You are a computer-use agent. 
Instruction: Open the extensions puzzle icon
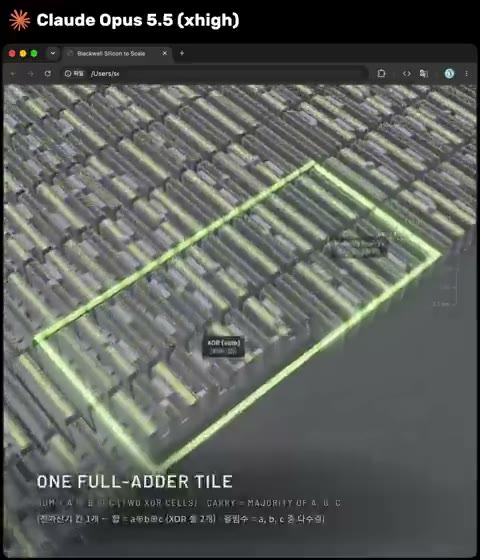pos(381,74)
